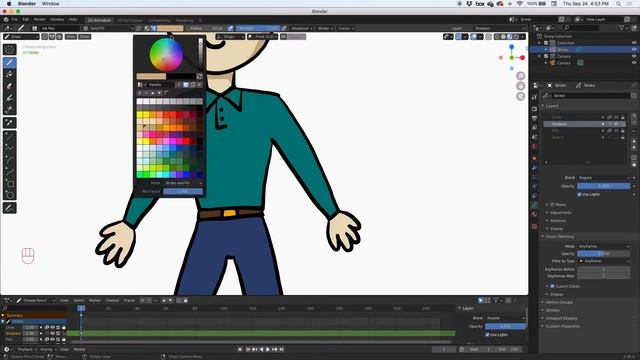Toggle the lock icon in the dope sheet header

[x=185, y=300]
